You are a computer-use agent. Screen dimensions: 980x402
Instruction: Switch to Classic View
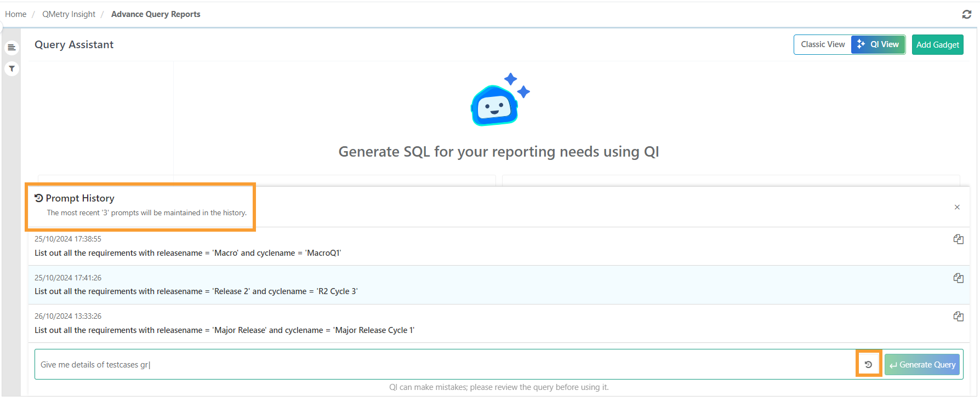tap(823, 44)
